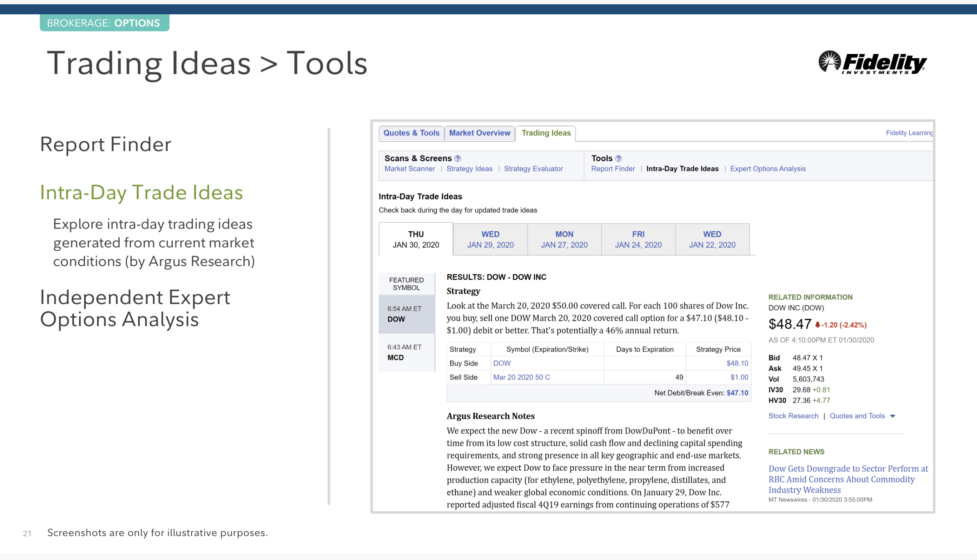Open Expert Options Analysis link
The image size is (977, 560).
[x=767, y=169]
